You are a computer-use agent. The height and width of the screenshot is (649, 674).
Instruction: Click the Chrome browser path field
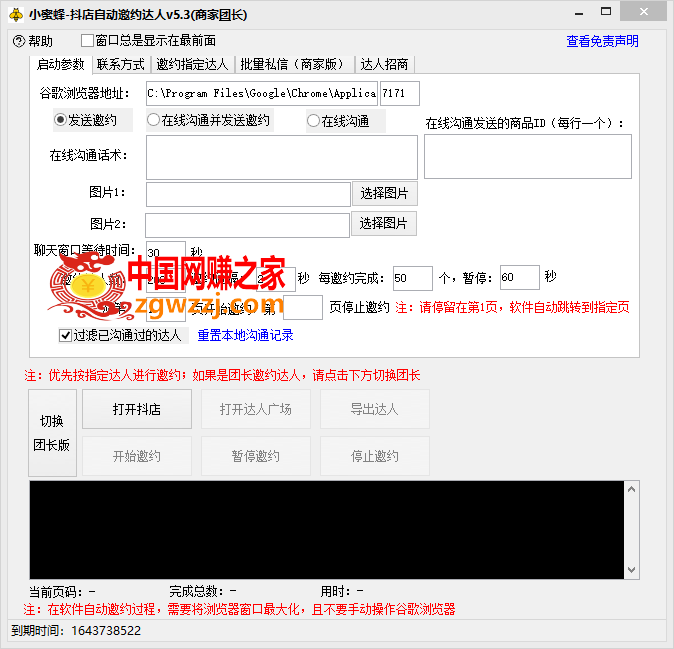click(262, 93)
